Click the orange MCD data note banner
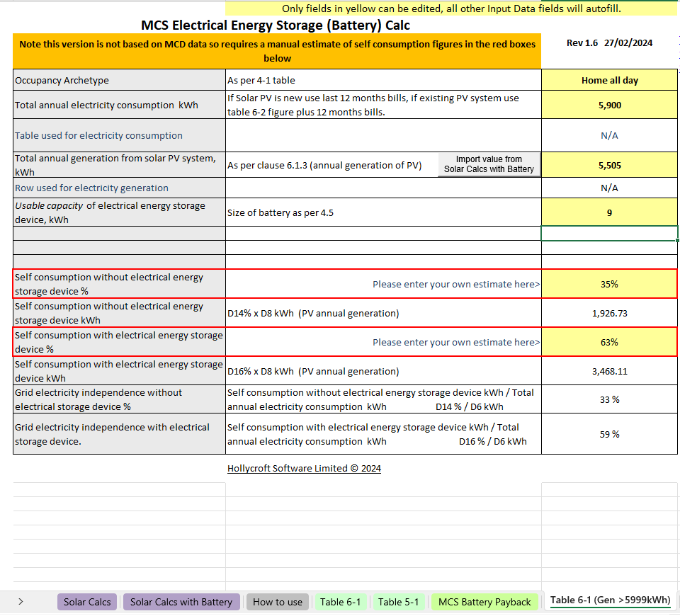680x616 pixels. pyautogui.click(x=277, y=51)
